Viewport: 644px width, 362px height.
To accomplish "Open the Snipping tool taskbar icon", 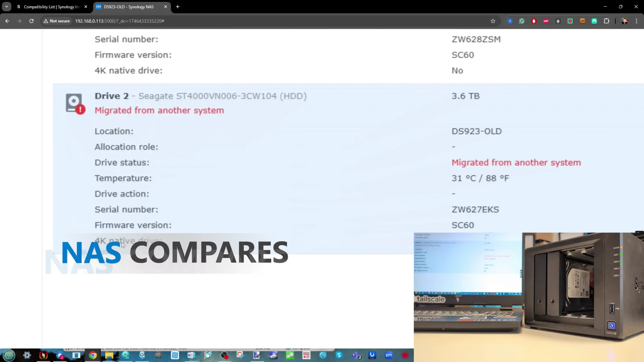I will 240,355.
